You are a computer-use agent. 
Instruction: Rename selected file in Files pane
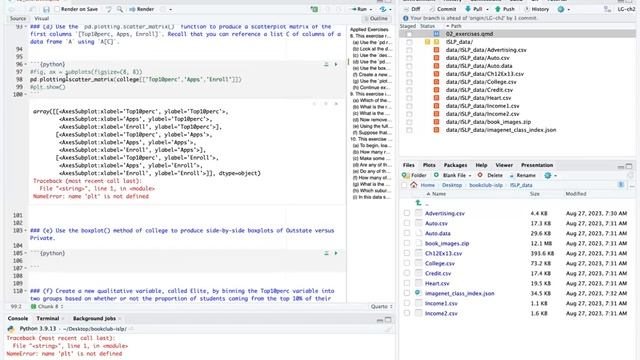point(522,175)
